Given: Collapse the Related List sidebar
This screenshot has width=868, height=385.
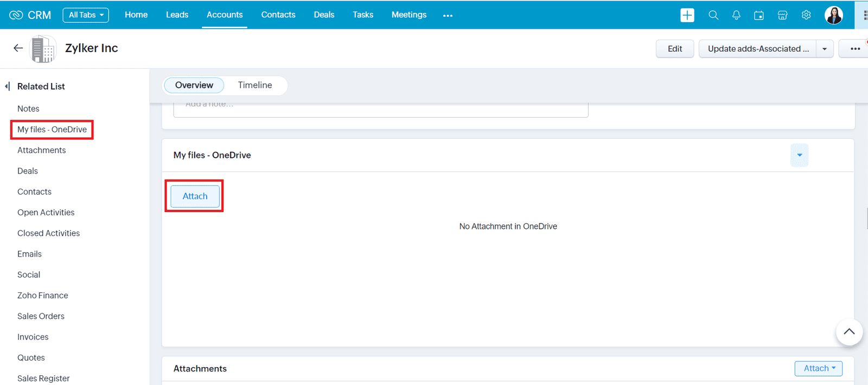Looking at the screenshot, I should [8, 86].
